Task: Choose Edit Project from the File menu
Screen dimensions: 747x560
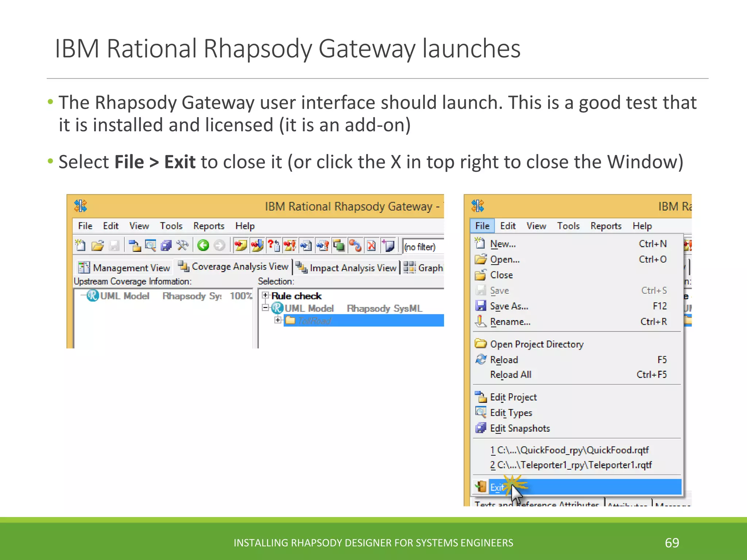Action: tap(577, 397)
